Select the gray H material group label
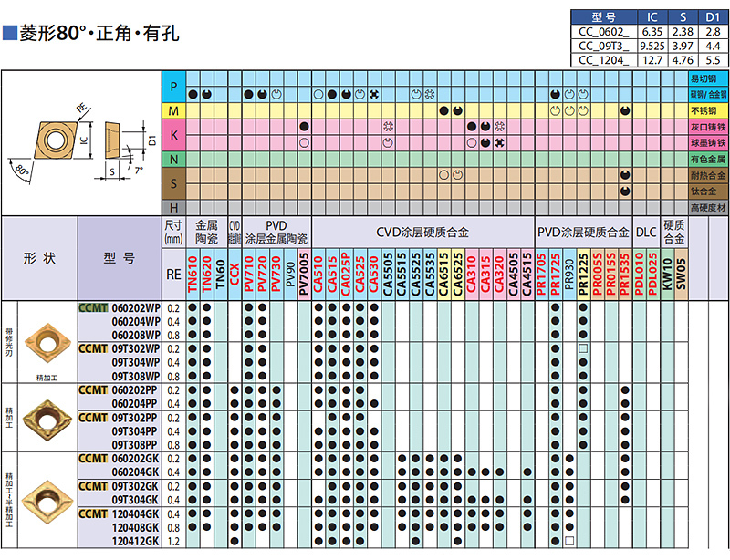The height and width of the screenshot is (560, 730). (x=173, y=208)
